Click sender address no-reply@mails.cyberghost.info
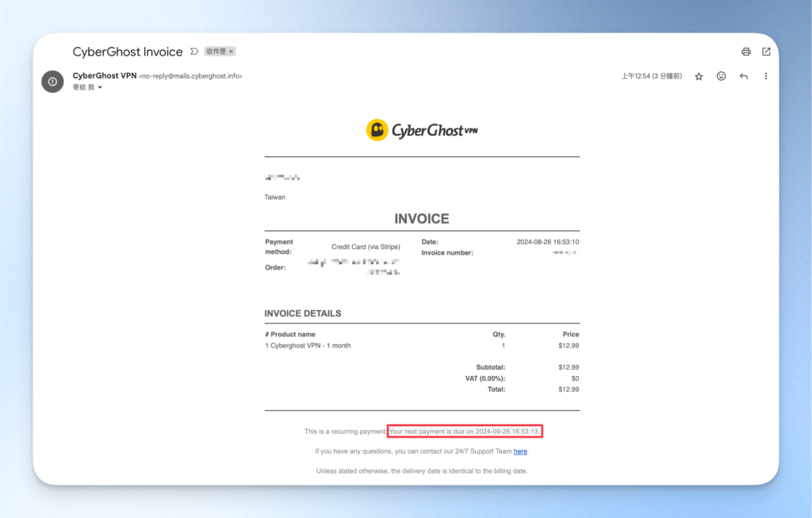 pos(190,76)
